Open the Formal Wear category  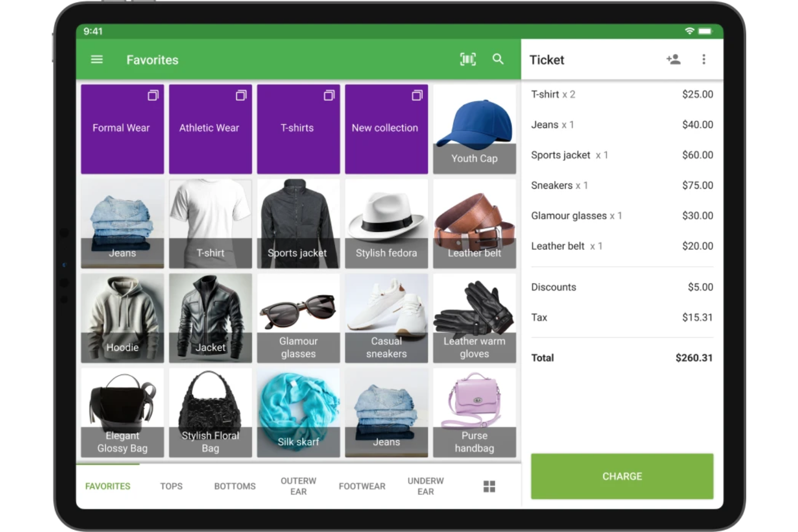(122, 128)
